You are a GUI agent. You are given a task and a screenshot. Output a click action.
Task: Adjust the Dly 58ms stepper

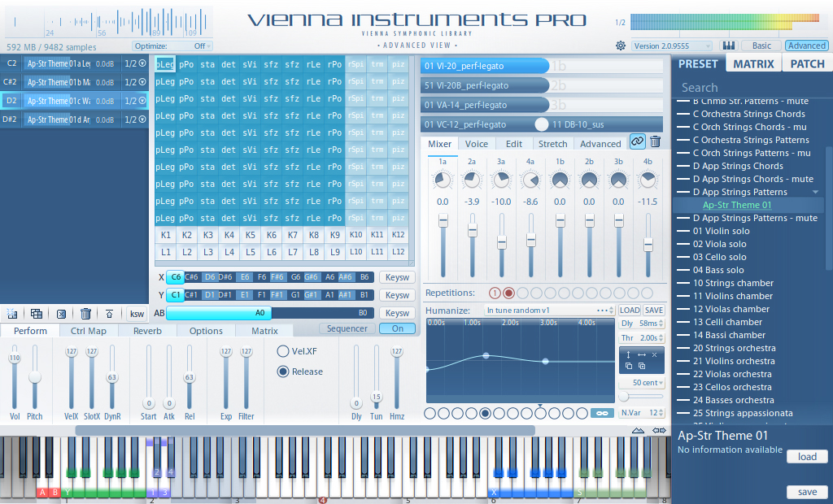[661, 323]
